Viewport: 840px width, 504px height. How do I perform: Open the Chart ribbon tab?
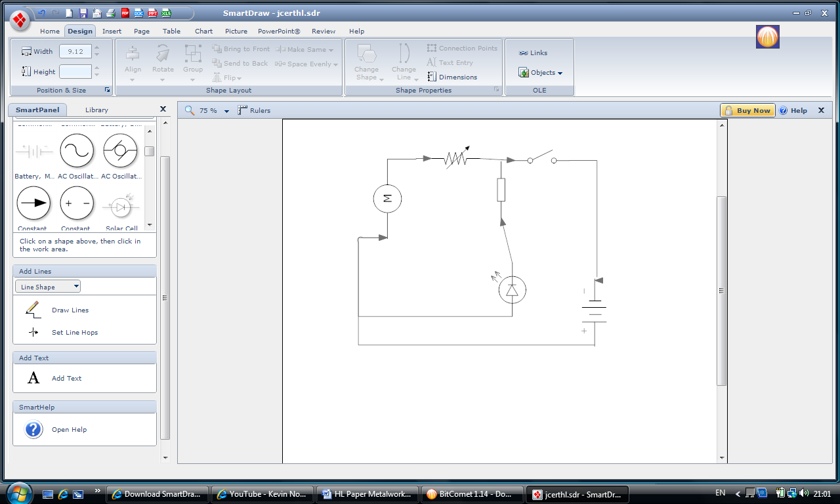click(203, 31)
